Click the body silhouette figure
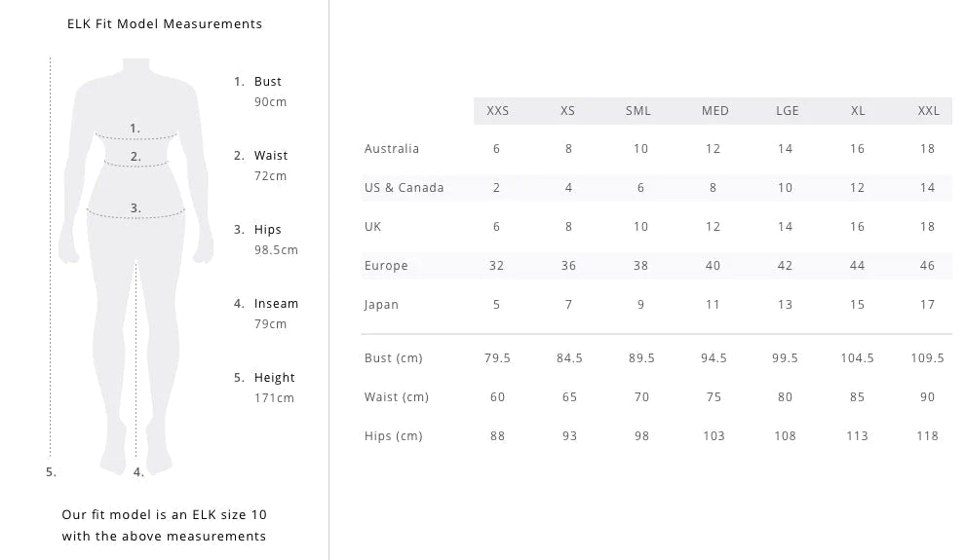 coord(136,266)
